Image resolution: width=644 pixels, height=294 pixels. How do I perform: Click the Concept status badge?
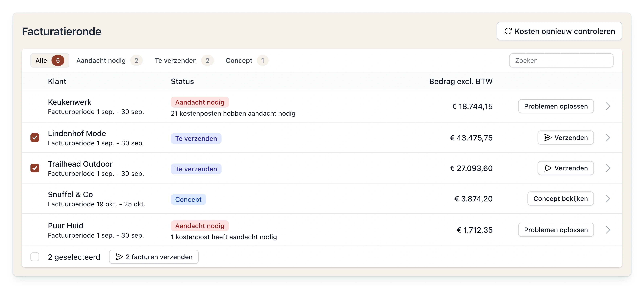click(188, 199)
